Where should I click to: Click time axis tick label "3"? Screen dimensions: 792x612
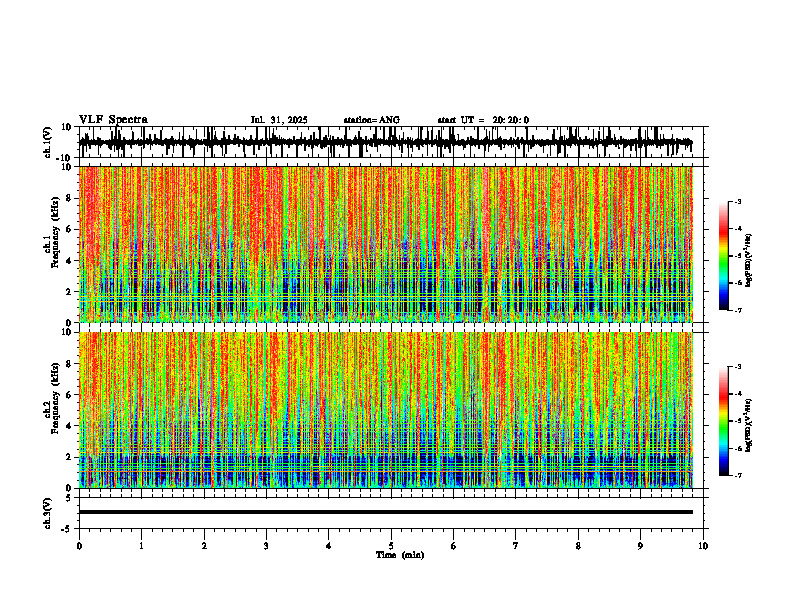tap(266, 546)
